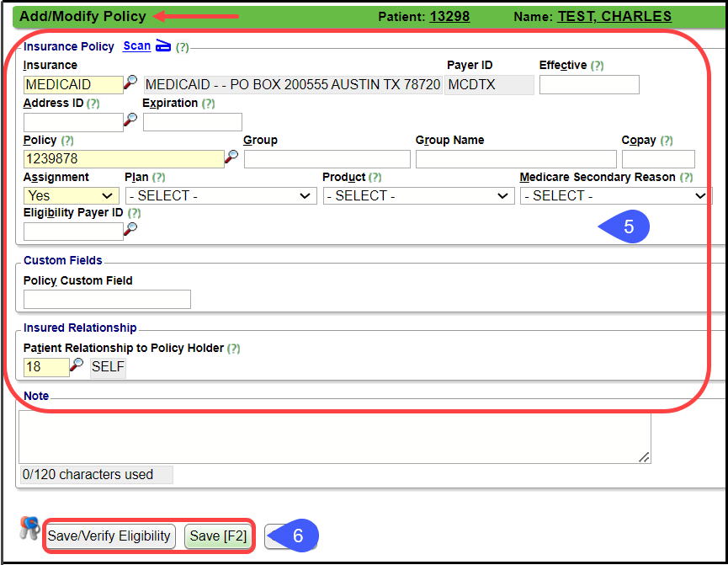Click the keys icon beside Save/Verify Eligibility
The image size is (728, 565).
(29, 529)
